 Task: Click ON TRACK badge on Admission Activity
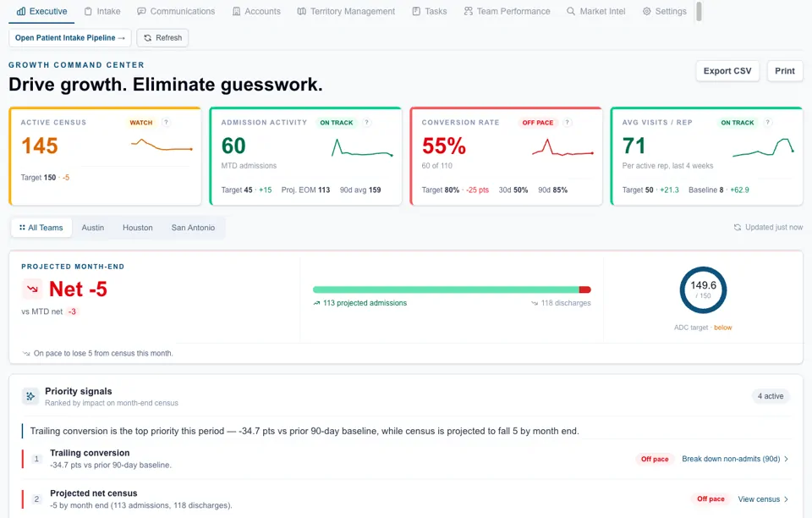click(x=336, y=123)
